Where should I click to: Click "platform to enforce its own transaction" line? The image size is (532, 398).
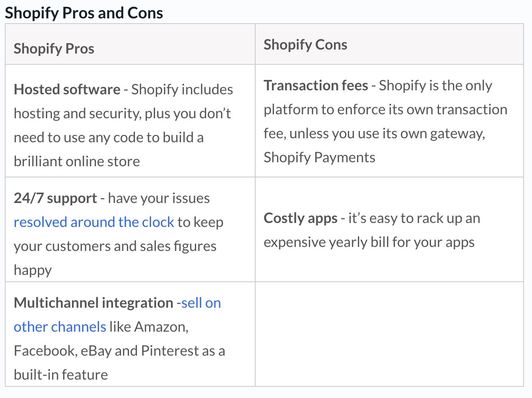click(x=385, y=109)
